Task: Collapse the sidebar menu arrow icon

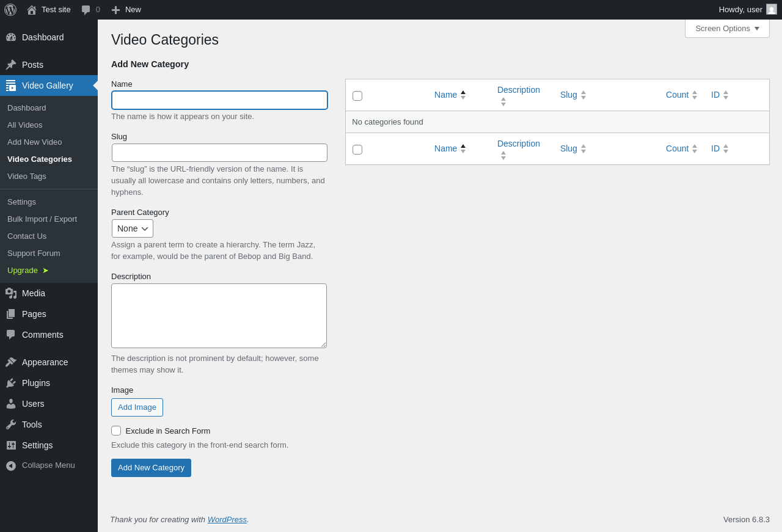Action: click(x=11, y=465)
